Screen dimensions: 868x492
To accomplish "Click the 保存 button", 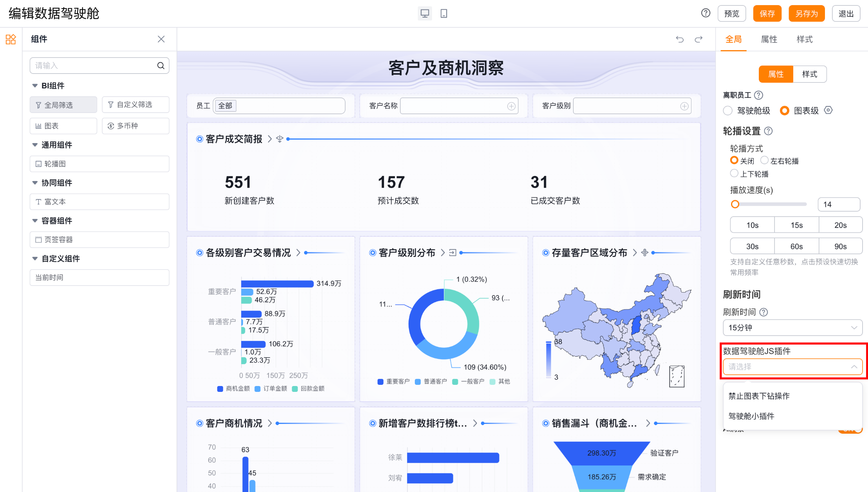I will (767, 14).
